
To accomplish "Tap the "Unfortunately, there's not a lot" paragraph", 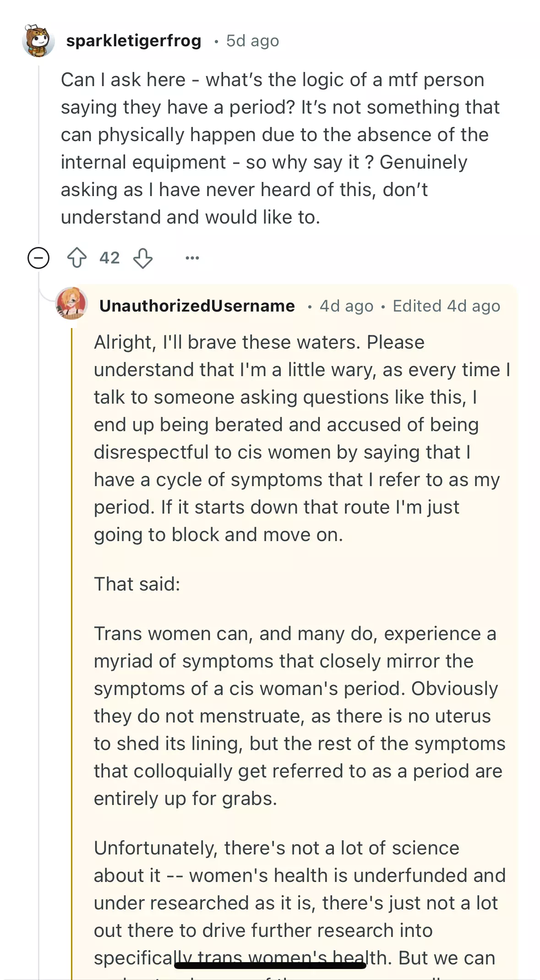I will [300, 907].
